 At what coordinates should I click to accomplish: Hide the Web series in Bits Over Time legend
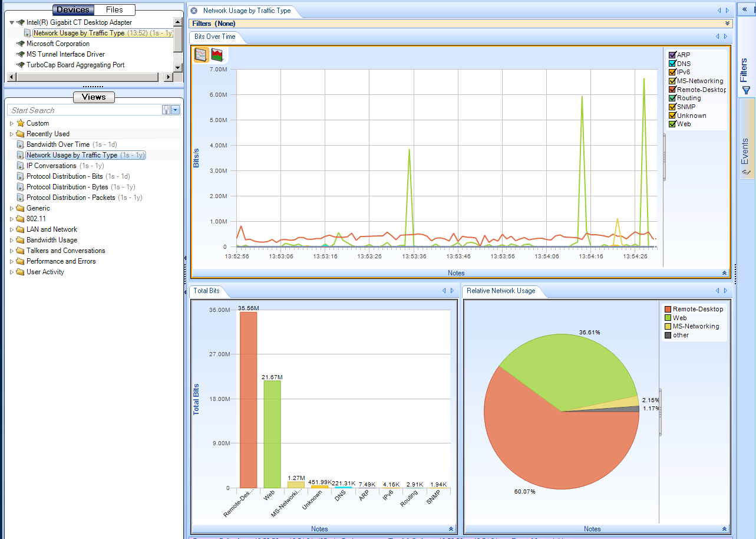tap(672, 124)
